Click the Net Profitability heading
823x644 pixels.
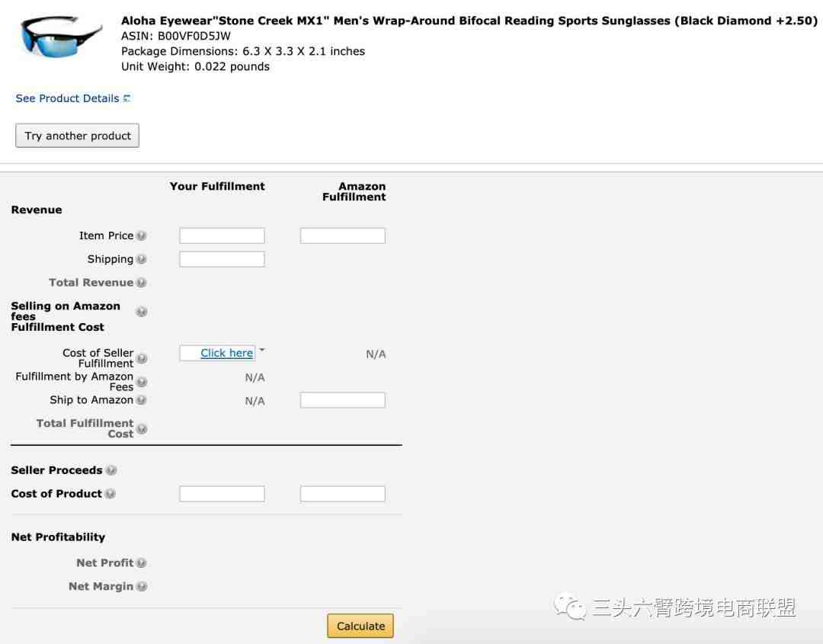[x=58, y=537]
